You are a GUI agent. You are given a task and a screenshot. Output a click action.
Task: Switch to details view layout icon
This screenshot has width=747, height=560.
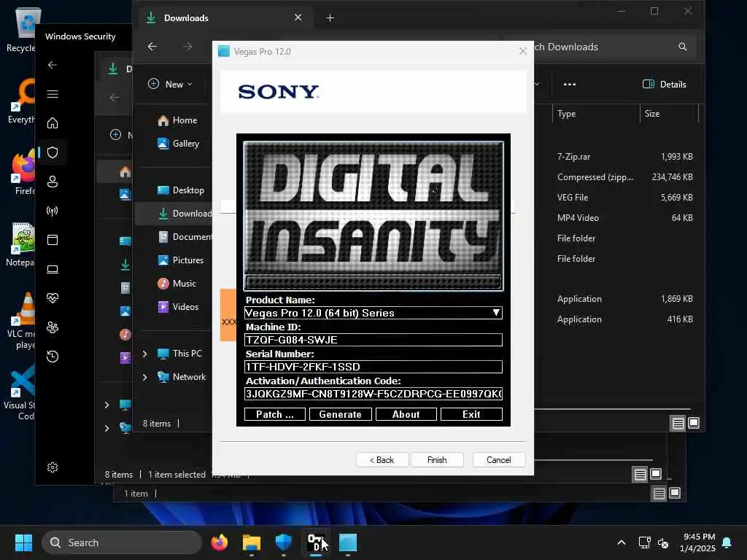(678, 423)
